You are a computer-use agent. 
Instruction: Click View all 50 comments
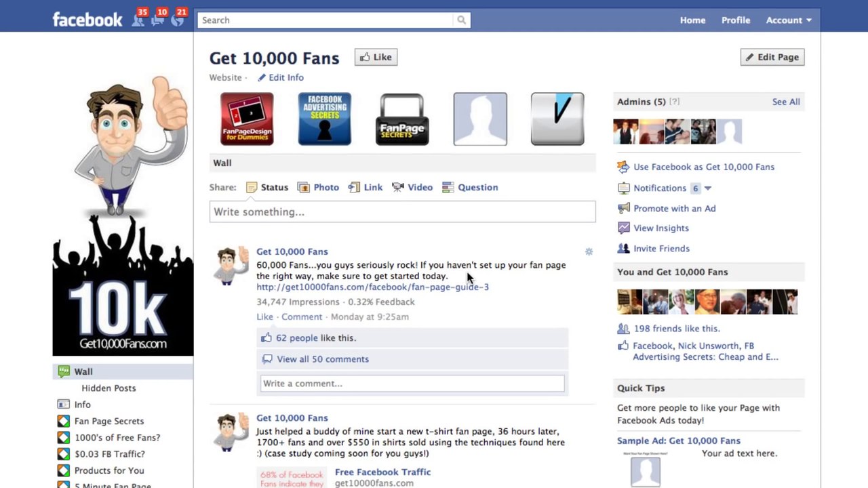(323, 359)
